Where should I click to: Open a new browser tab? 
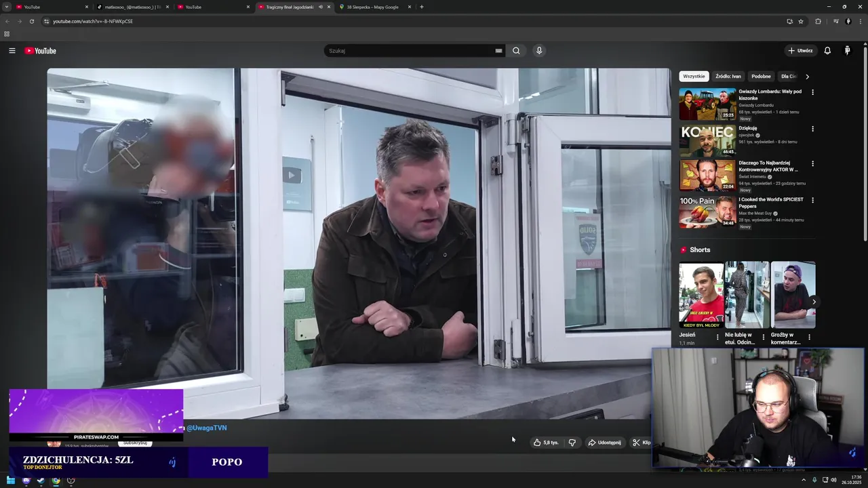pos(422,7)
